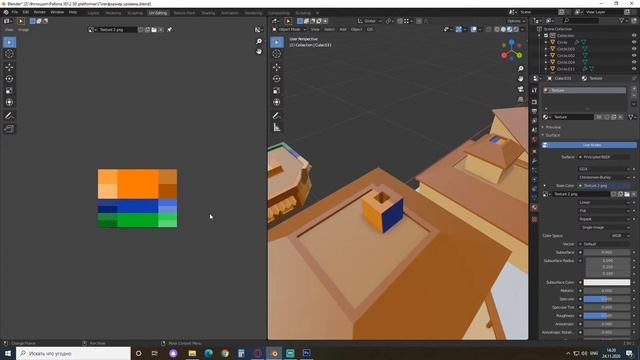
Task: Toggle visibility eye of Circle.011
Action: (x=634, y=69)
